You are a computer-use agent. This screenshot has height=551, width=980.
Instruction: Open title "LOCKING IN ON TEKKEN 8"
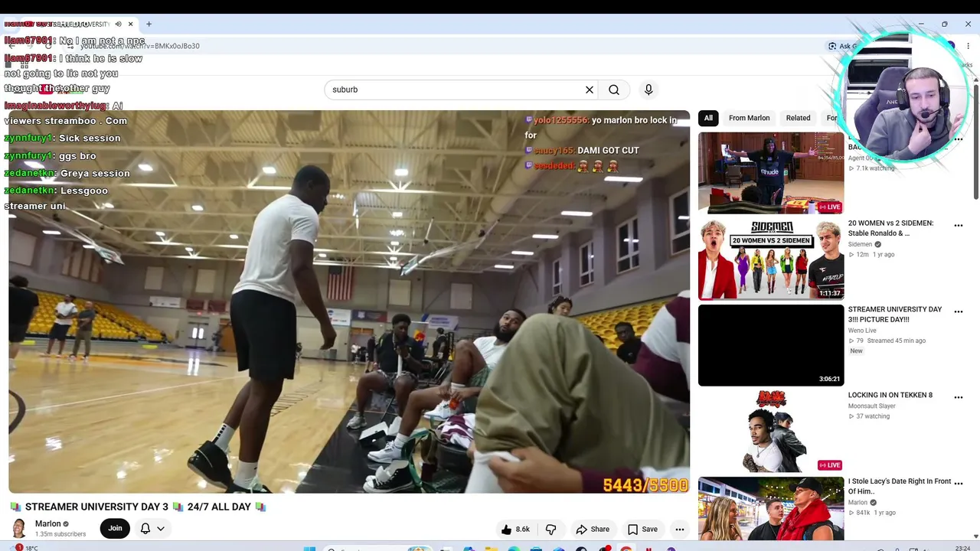890,395
